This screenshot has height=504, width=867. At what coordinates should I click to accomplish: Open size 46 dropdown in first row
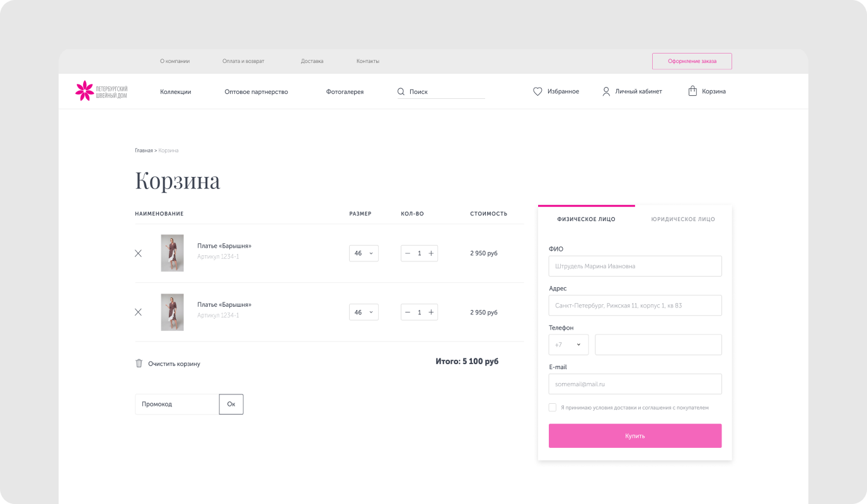tap(364, 253)
